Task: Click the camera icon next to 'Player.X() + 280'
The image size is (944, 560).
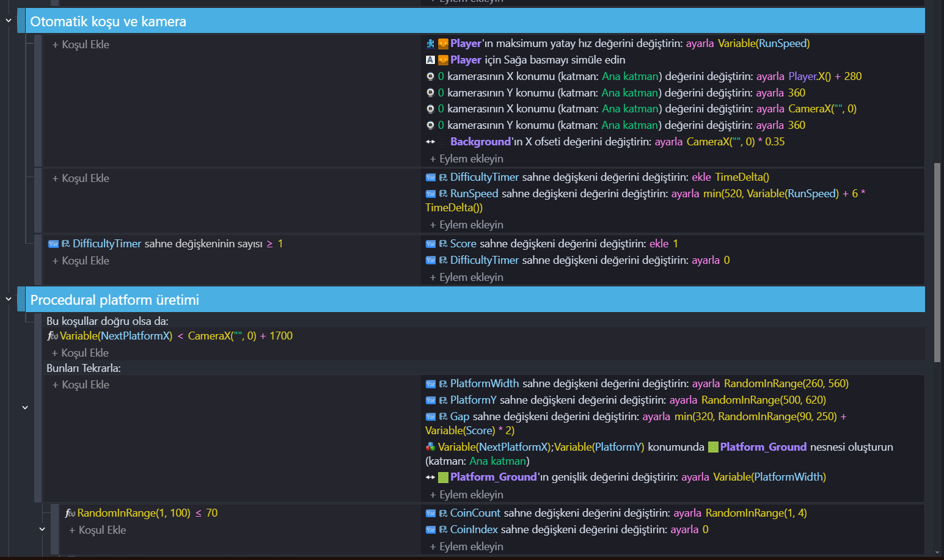Action: click(x=430, y=76)
